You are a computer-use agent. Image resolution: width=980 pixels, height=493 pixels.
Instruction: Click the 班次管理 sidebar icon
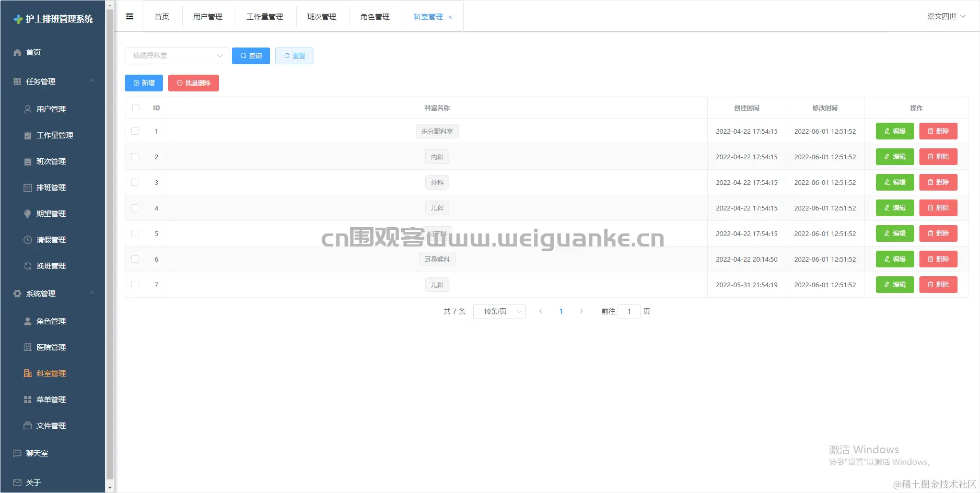[28, 161]
